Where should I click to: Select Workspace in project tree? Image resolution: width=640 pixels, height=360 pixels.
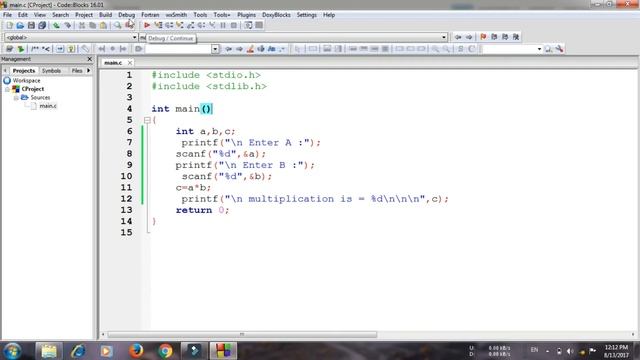(27, 81)
